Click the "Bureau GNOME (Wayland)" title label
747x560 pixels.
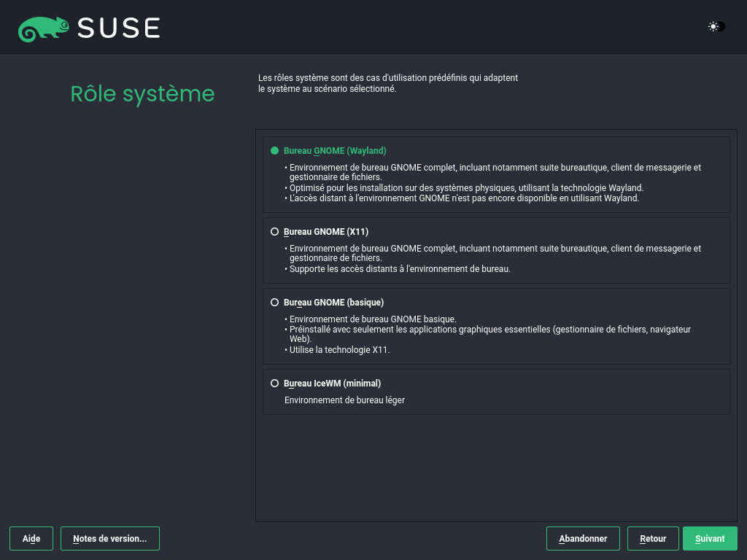(x=335, y=151)
